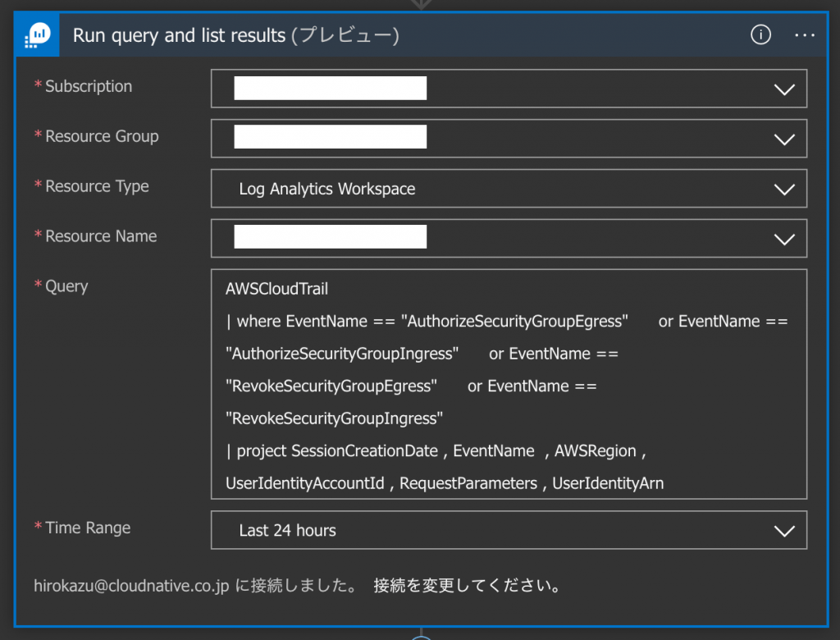
Task: Open the three-dot action menu
Action: (x=804, y=35)
